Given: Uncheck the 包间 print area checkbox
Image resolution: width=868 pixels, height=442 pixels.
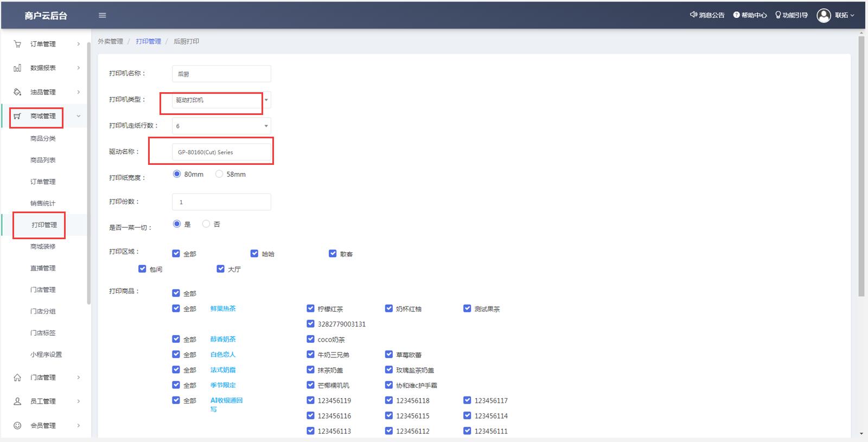Looking at the screenshot, I should 142,268.
